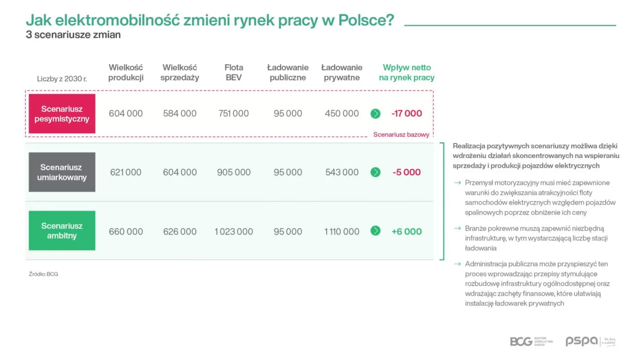This screenshot has height=360, width=644.
Task: Select the red 'Scenariusz pesymistyczny' box
Action: point(62,114)
